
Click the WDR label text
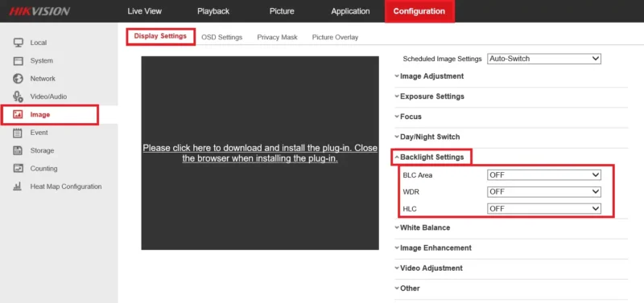411,192
